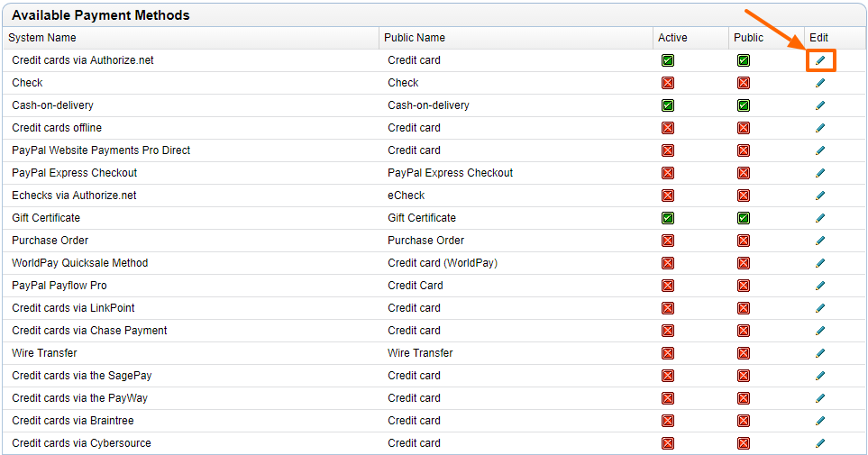Edit the Cash-on-delivery payment method
868x455 pixels.
pos(820,105)
